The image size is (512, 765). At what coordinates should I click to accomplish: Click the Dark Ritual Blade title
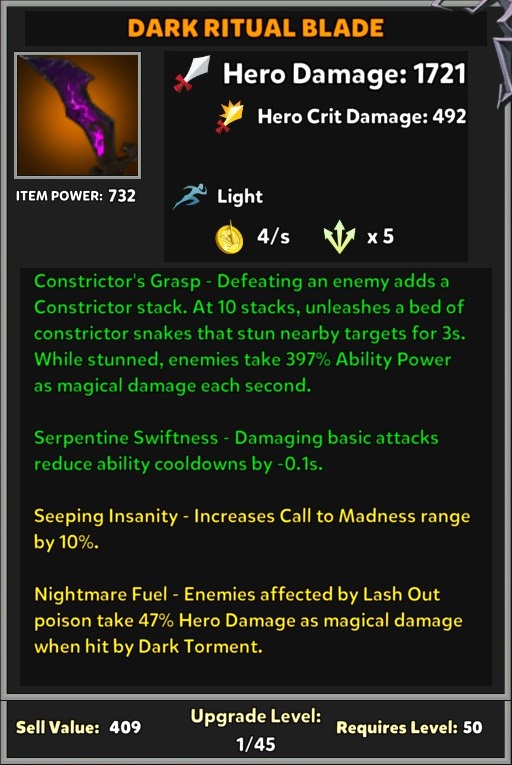[x=256, y=28]
